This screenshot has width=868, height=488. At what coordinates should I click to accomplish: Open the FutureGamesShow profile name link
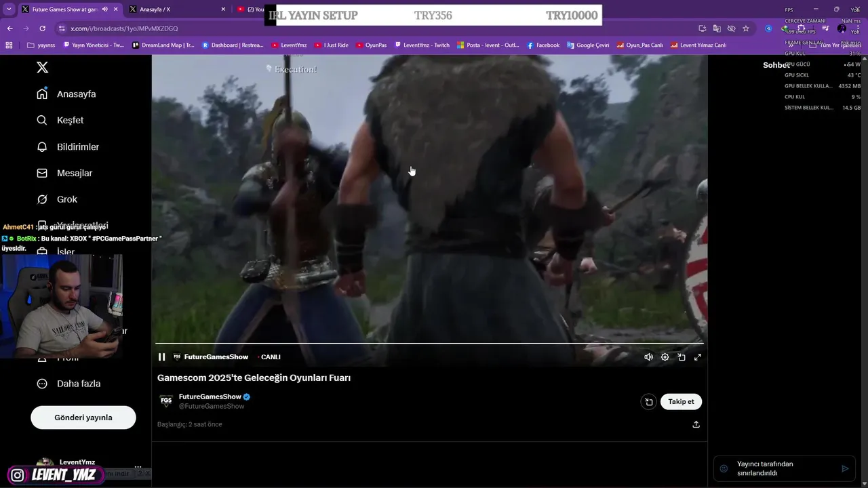[210, 396]
